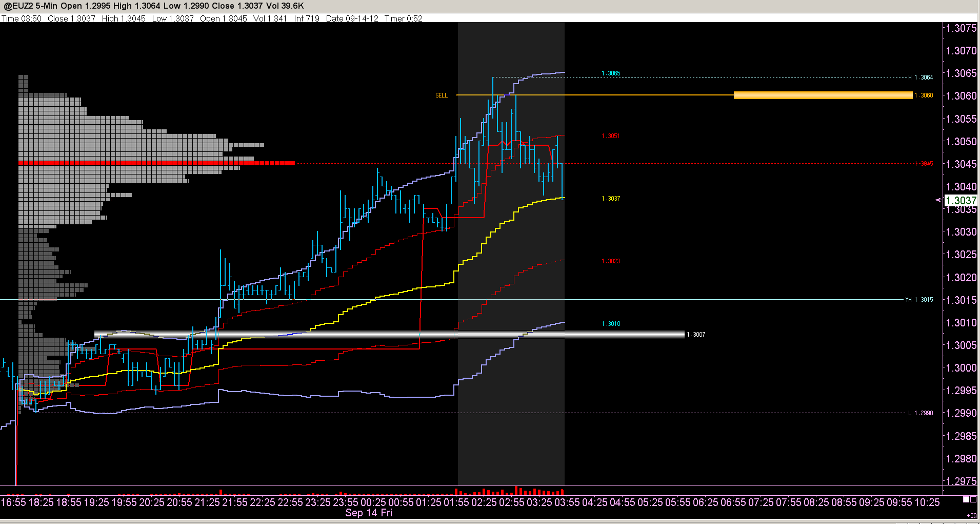The width and height of the screenshot is (980, 524).
Task: Click 1.3055 on the price axis
Action: 961,119
